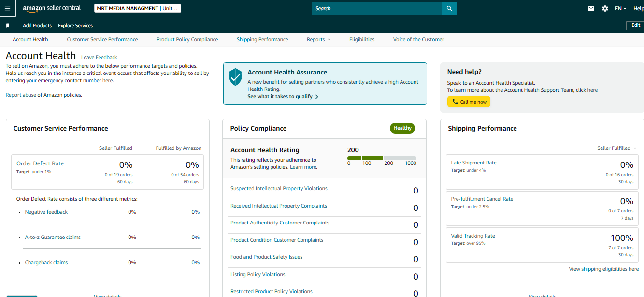Viewport: 644px width, 297px height.
Task: Open the messages envelope icon
Action: pos(591,8)
